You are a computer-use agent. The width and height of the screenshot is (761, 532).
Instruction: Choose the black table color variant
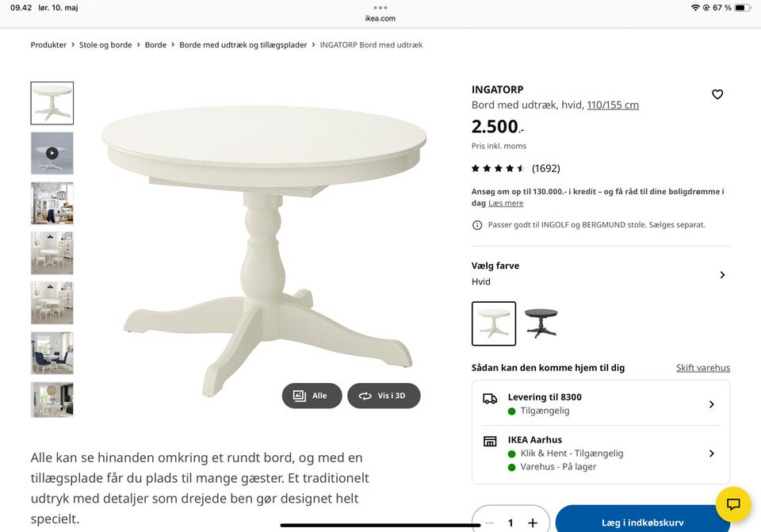click(x=541, y=323)
